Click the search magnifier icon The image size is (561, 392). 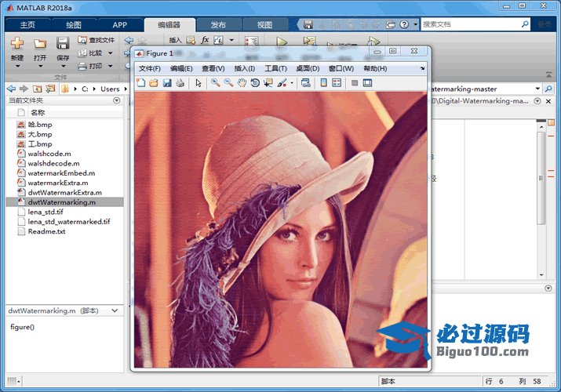(x=525, y=24)
